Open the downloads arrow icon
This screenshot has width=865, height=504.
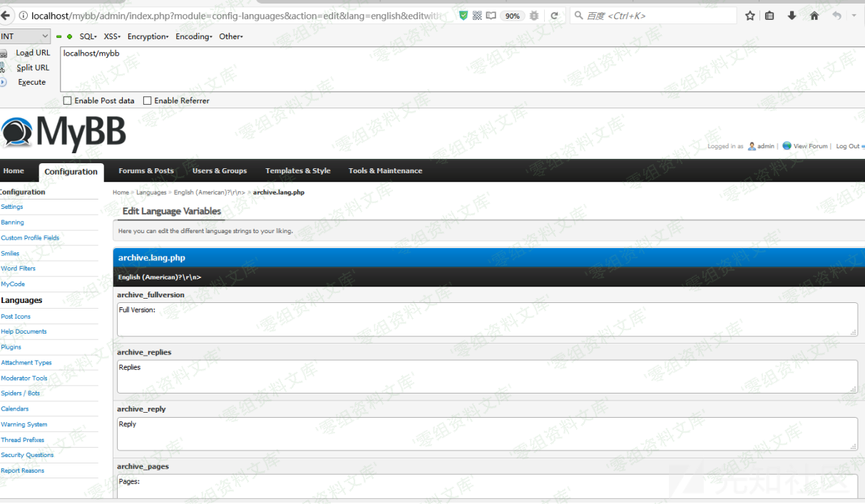coord(792,16)
